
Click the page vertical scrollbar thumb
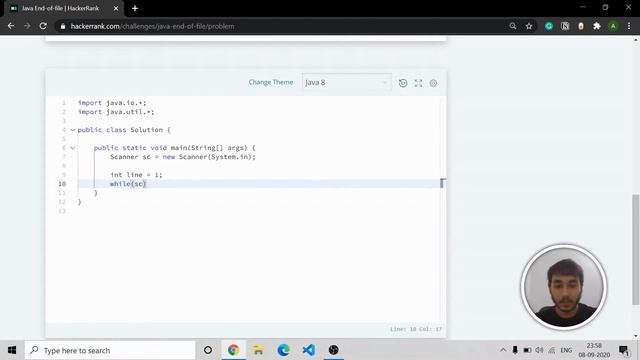pos(636,250)
